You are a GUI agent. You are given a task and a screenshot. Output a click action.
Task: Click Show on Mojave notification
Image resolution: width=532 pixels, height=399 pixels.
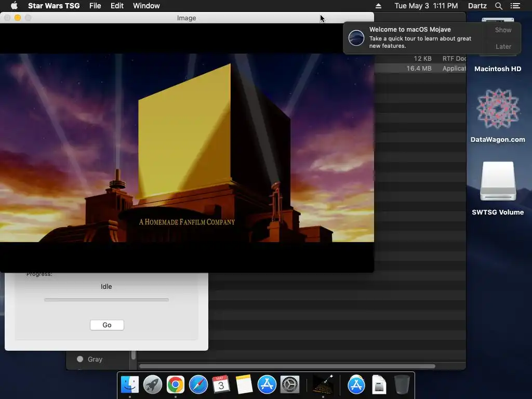(x=503, y=30)
